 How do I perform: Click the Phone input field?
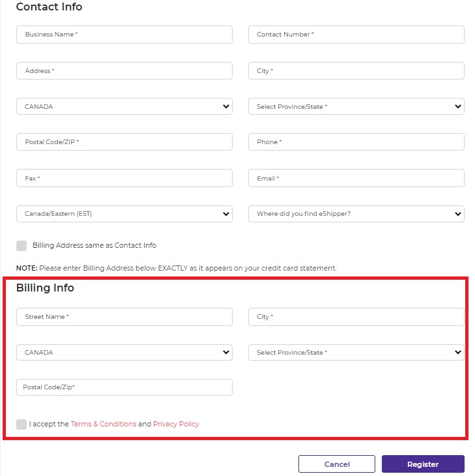pos(356,142)
